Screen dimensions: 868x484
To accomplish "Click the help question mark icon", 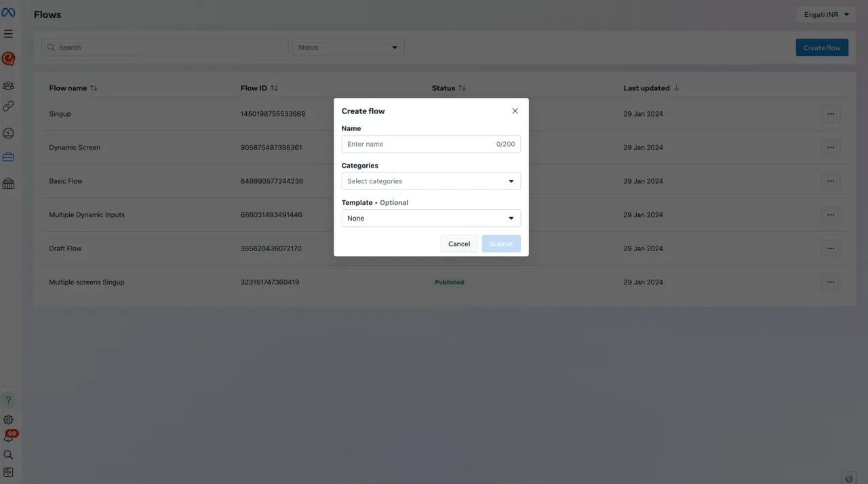I will tap(8, 400).
